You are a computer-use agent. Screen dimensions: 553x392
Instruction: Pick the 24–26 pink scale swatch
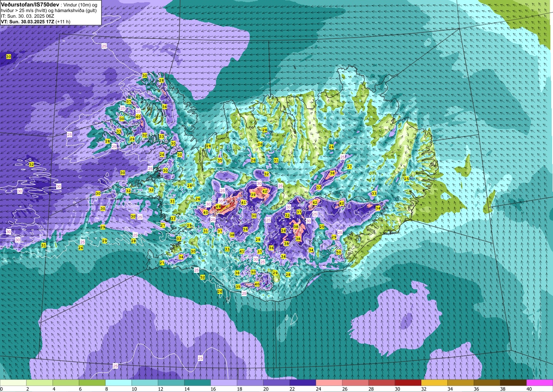[x=329, y=383]
